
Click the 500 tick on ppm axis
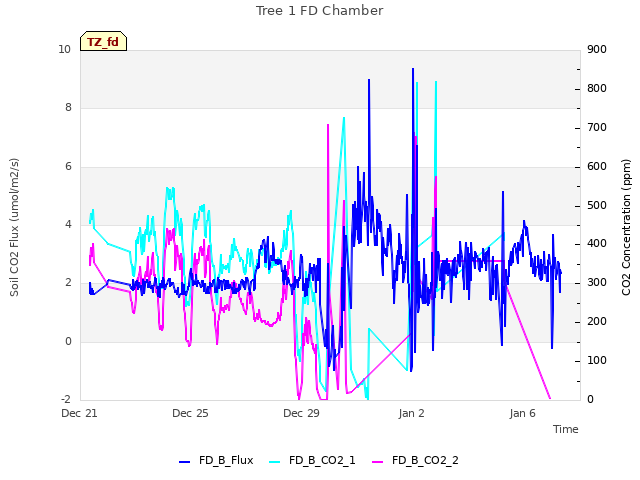click(x=597, y=205)
